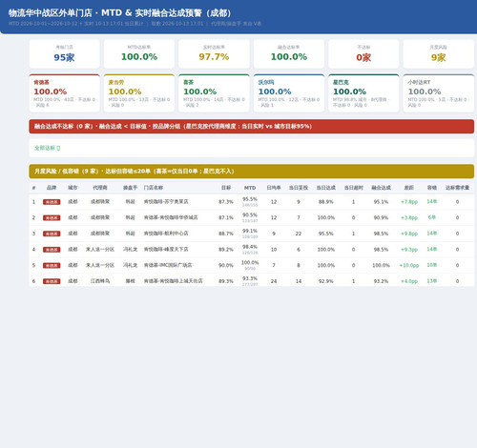Click the store name ending 苏宁 in row 1
Screen dimensions: 477x448
[x=166, y=202]
